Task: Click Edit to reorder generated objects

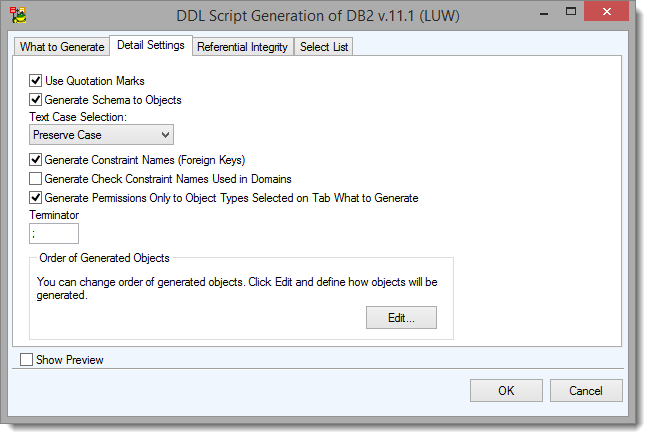Action: (400, 318)
